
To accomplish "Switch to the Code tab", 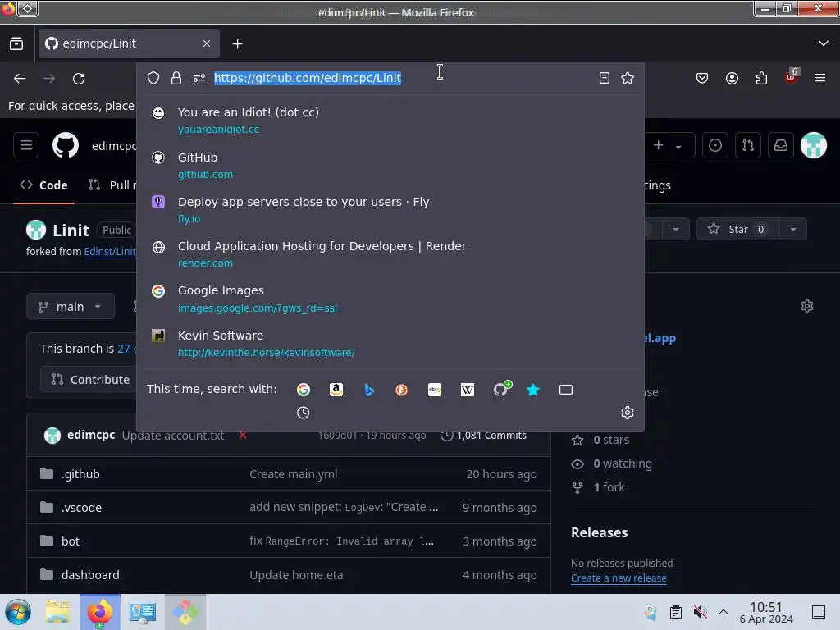I will 44,185.
